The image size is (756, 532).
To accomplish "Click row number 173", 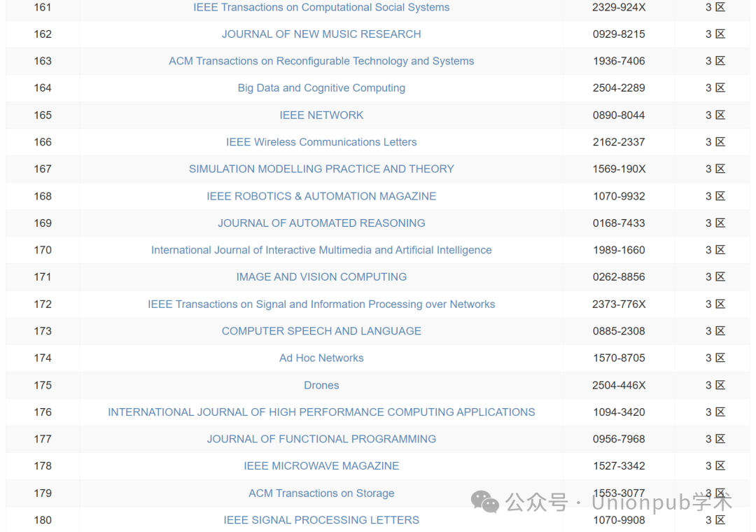I will 43,331.
